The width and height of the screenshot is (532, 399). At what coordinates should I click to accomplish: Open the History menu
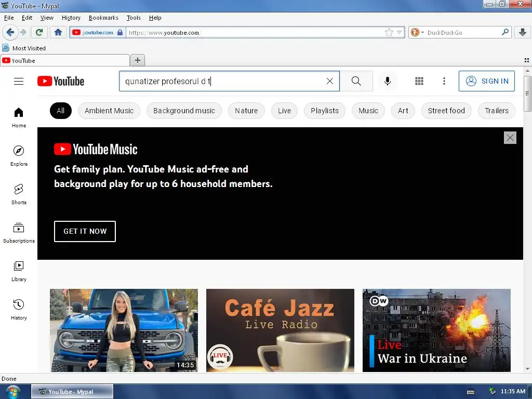[x=71, y=18]
